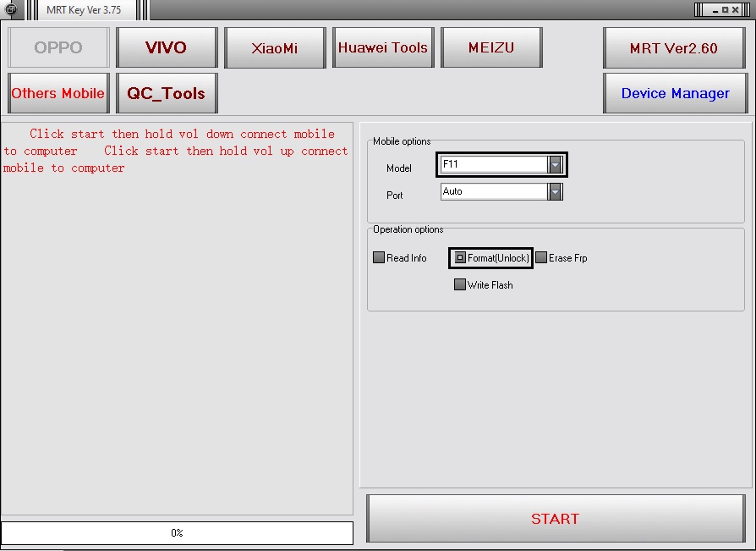
Task: Click the MRT Key Ver 3.75 title
Action: pyautogui.click(x=84, y=9)
